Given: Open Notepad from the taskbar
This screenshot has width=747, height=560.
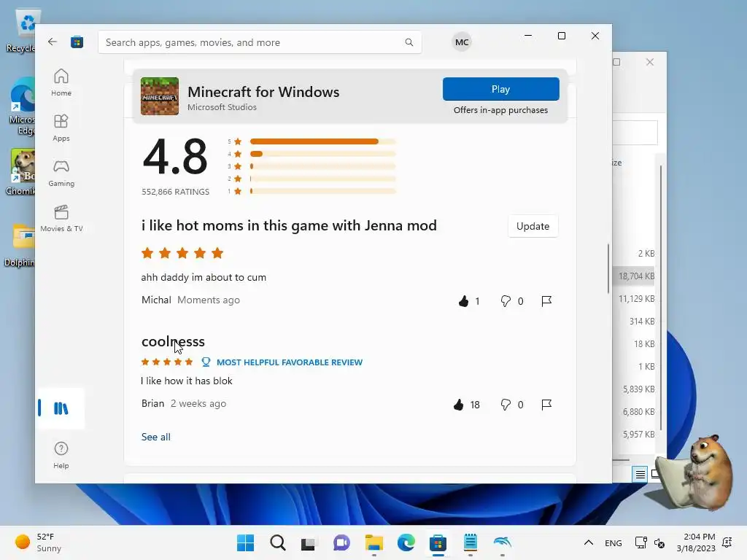Looking at the screenshot, I should (x=471, y=542).
